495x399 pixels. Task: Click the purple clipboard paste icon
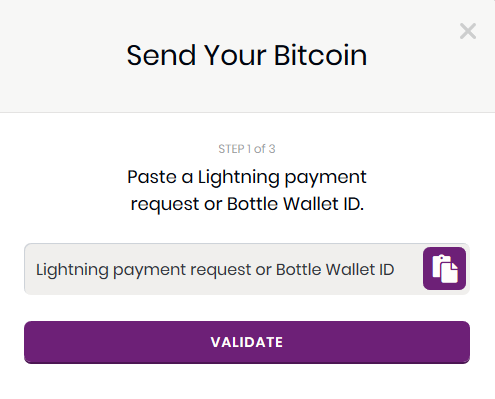pyautogui.click(x=444, y=269)
